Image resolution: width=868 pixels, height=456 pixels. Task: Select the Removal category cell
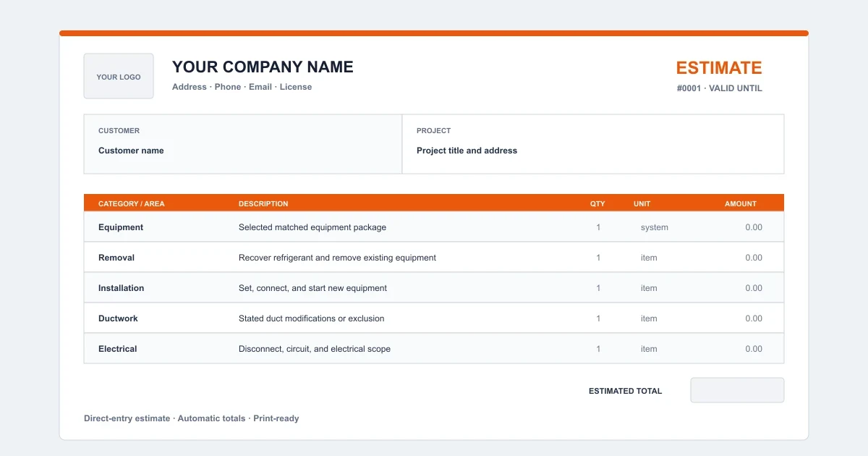[116, 258]
